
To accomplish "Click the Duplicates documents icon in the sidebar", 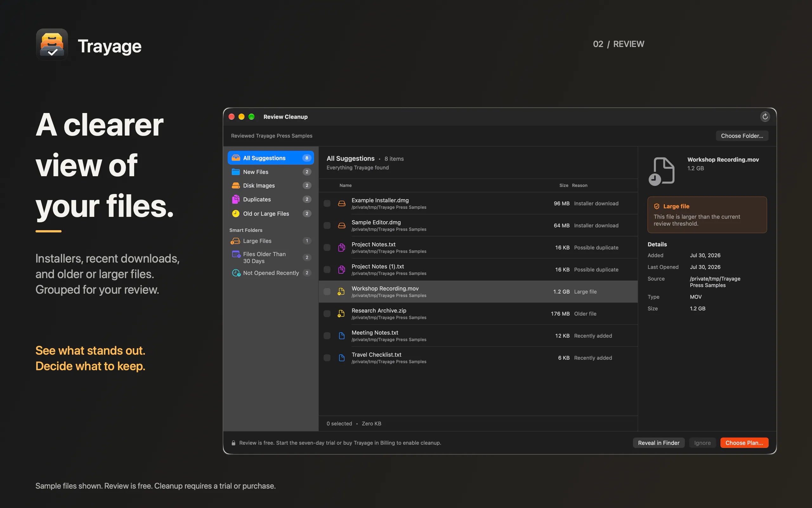I will 236,199.
